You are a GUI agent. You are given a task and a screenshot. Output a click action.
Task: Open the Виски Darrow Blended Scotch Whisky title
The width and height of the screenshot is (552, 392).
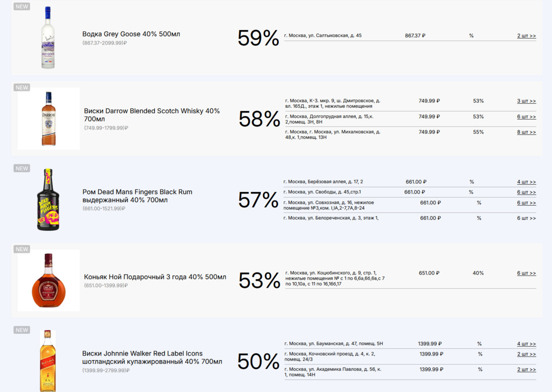[x=152, y=115]
